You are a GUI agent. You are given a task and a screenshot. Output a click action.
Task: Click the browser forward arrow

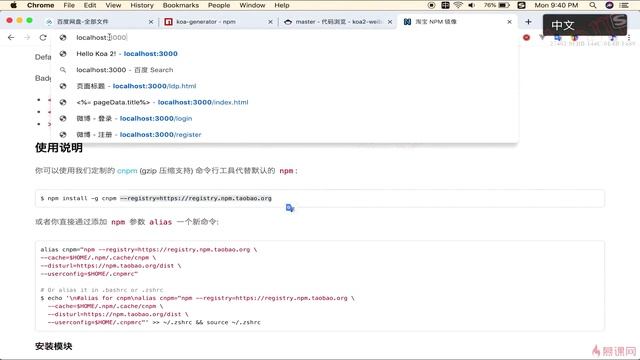[x=27, y=37]
